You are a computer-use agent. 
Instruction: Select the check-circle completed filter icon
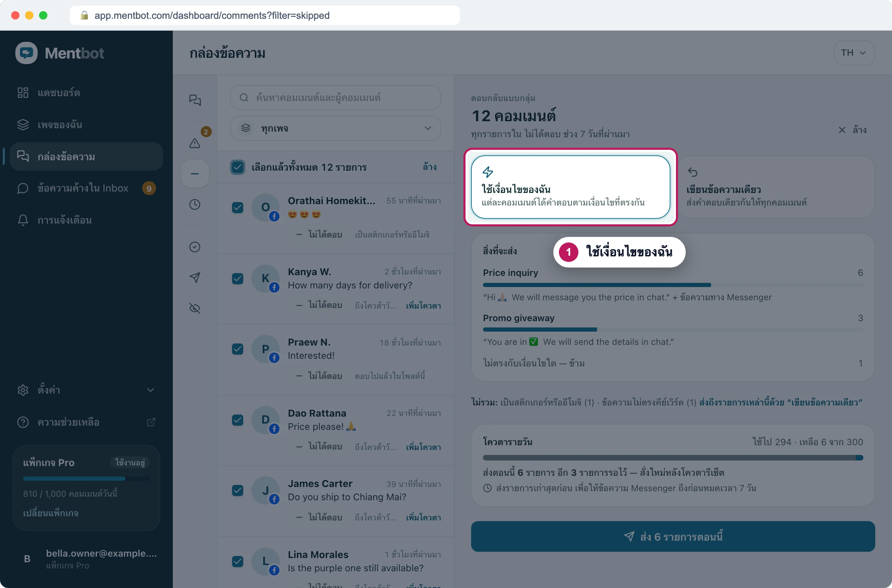coord(195,247)
